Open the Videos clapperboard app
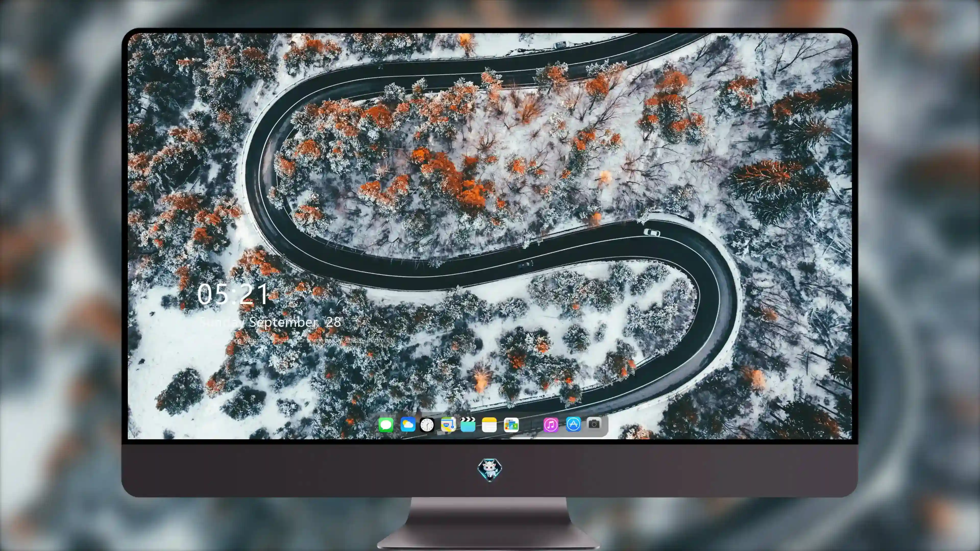The width and height of the screenshot is (980, 551). pos(468,424)
